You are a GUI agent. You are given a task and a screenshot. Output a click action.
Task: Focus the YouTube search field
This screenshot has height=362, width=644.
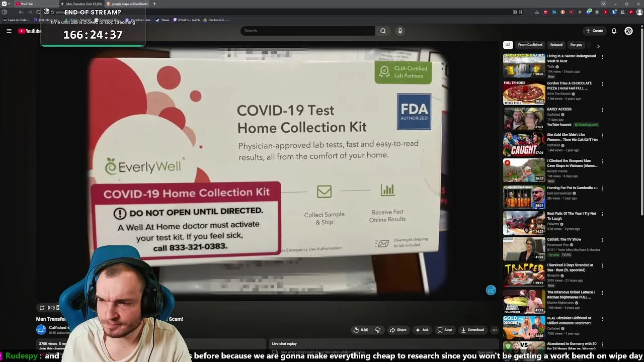[x=307, y=31]
